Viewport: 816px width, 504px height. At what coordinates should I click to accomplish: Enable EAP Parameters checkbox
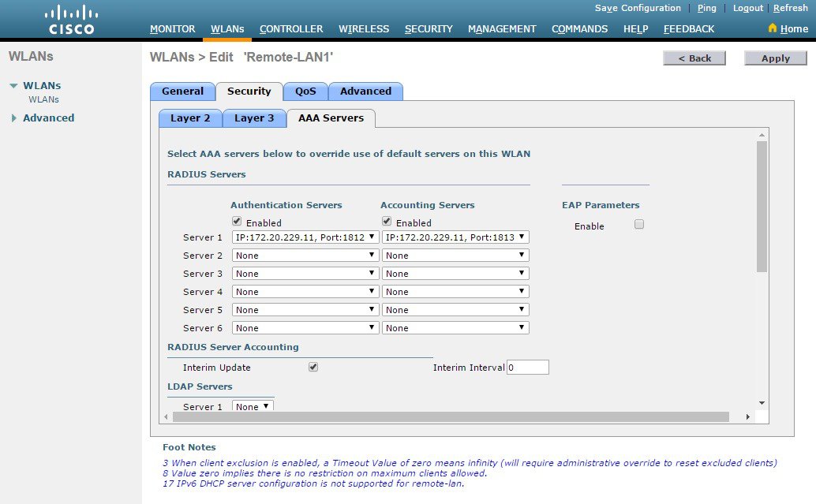tap(639, 224)
